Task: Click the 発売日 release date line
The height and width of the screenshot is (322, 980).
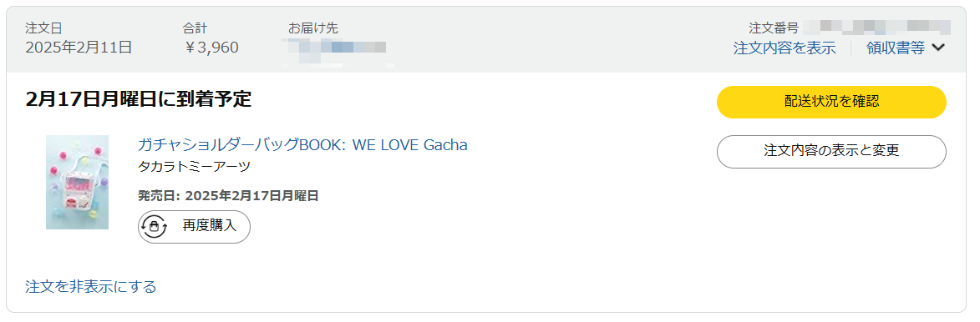Action: pos(228,196)
